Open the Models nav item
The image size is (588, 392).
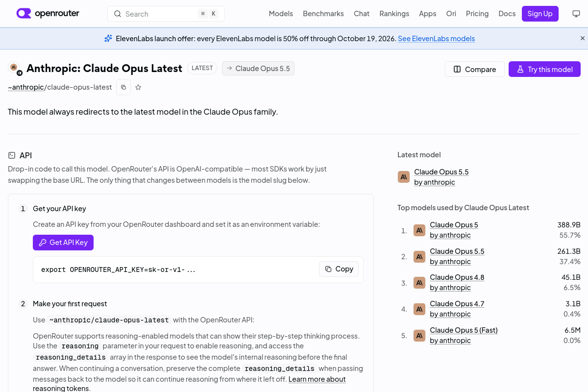pos(281,14)
